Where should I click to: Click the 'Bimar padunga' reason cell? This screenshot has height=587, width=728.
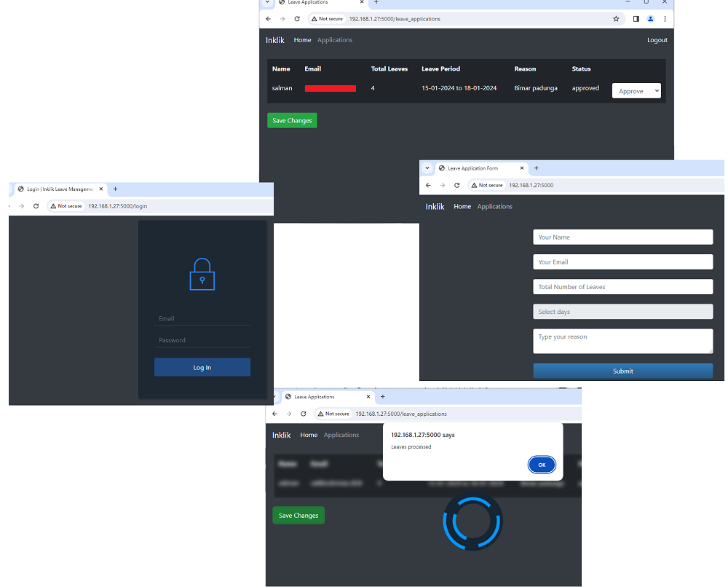pos(536,88)
